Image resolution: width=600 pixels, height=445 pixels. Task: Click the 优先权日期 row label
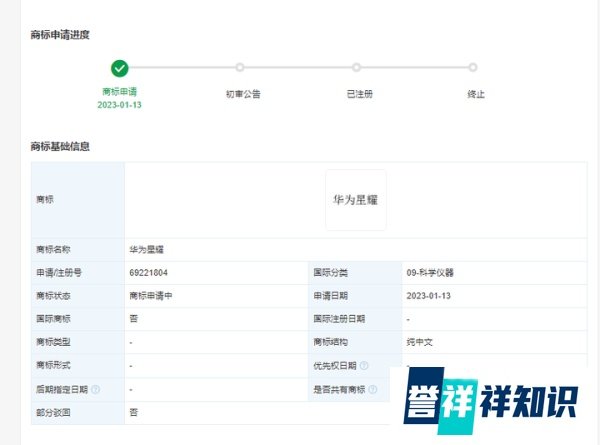335,365
